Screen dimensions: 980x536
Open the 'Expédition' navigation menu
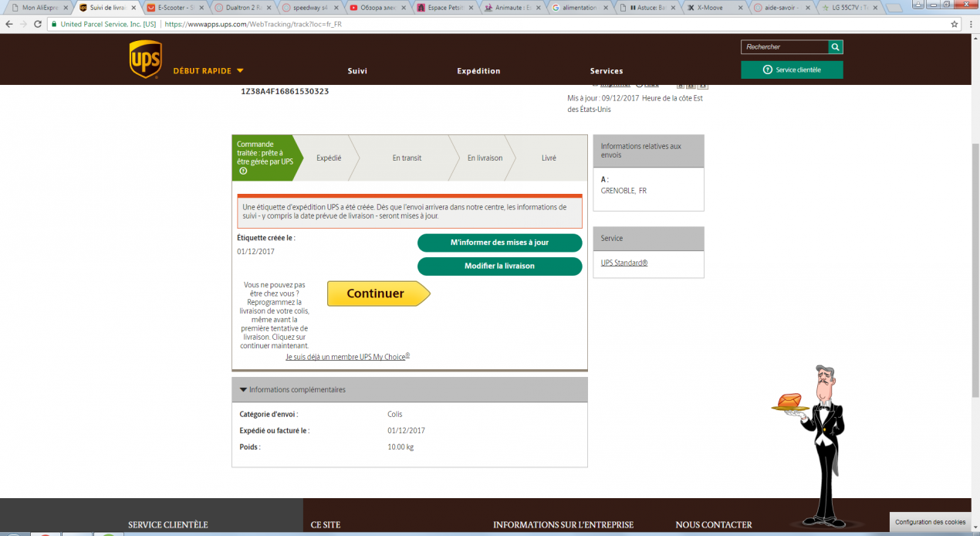point(478,71)
